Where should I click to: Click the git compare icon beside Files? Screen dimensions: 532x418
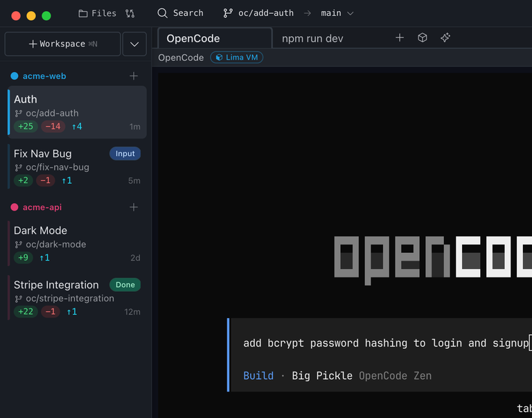click(130, 13)
